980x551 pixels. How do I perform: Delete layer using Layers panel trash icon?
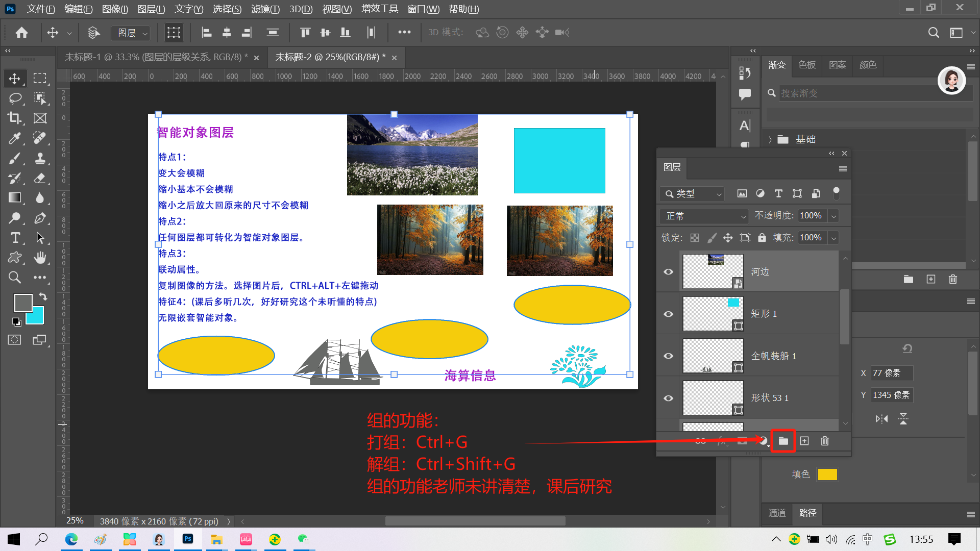(824, 441)
